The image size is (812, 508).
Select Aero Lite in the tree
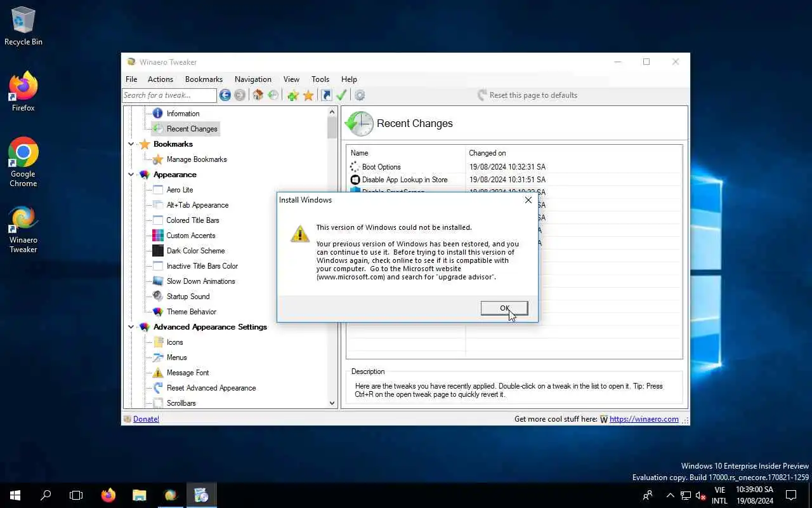coord(180,190)
